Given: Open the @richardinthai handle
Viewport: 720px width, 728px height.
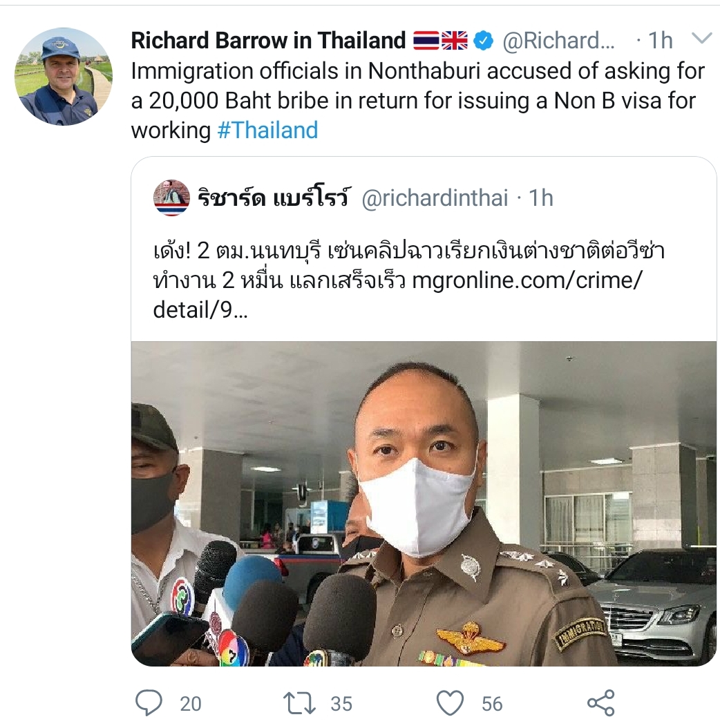Looking at the screenshot, I should tap(435, 198).
